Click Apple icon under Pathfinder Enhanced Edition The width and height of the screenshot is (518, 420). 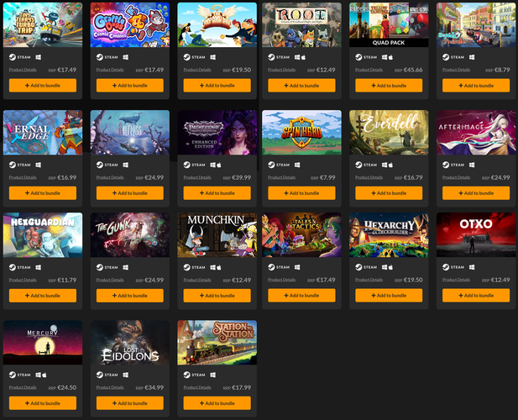pyautogui.click(x=218, y=165)
